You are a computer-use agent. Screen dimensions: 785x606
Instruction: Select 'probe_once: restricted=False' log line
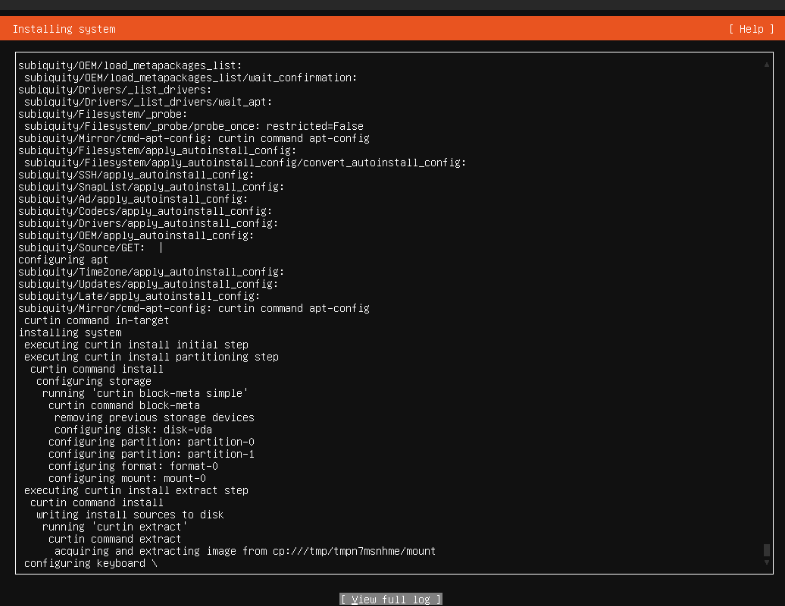click(x=194, y=126)
